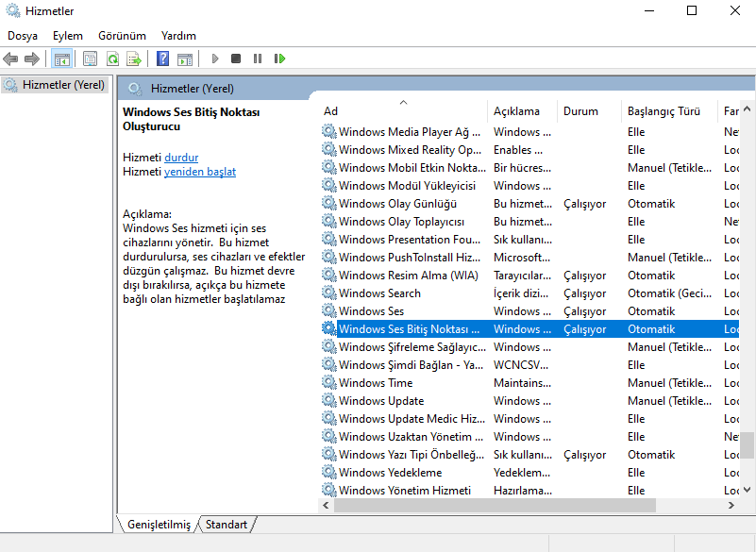Click horizontal scrollbar left arrow
This screenshot has width=756, height=552.
(x=326, y=505)
